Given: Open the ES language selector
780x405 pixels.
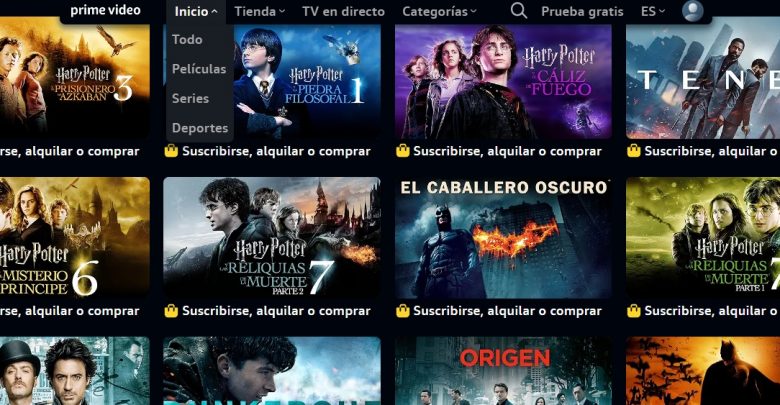Looking at the screenshot, I should tap(653, 11).
